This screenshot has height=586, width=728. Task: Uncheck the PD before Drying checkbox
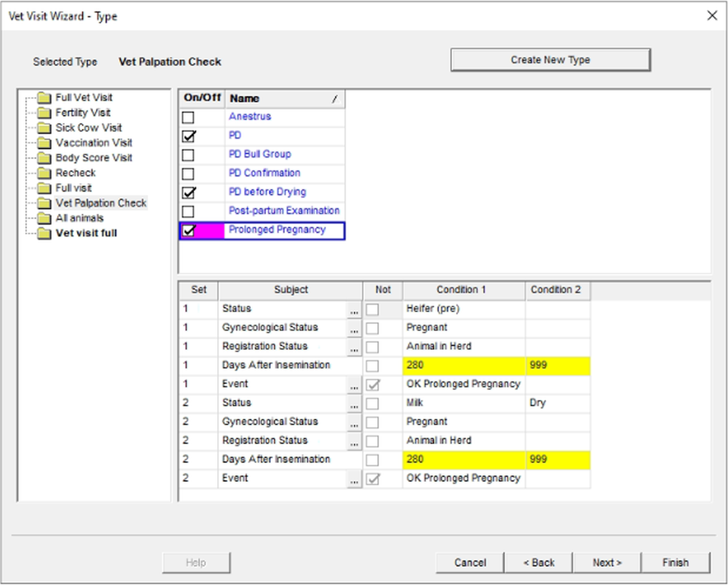188,193
